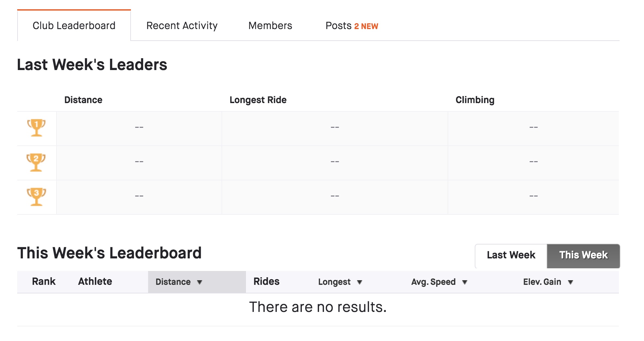Viewport: 644px width, 341px height.
Task: Click the first place Distance cell
Action: tap(139, 128)
